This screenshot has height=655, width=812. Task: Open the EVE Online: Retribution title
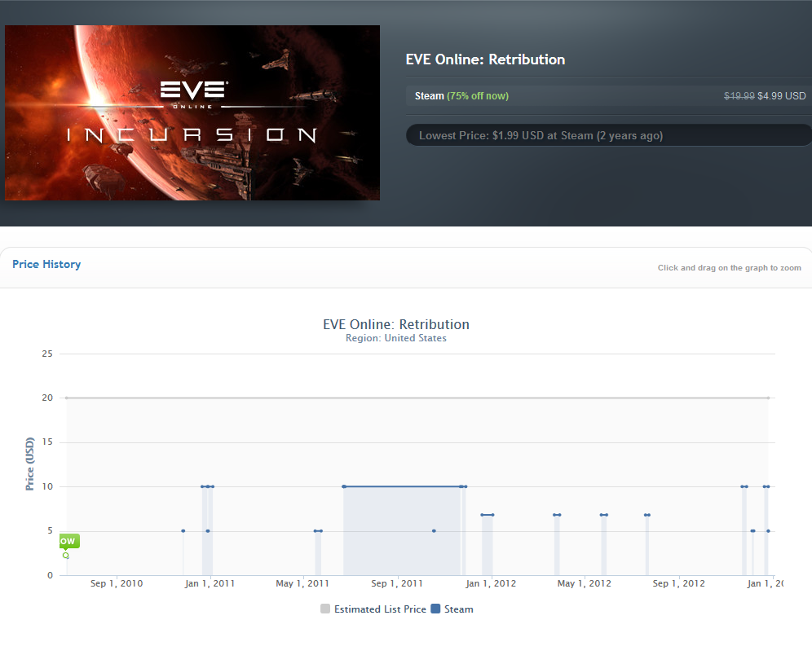(x=485, y=59)
